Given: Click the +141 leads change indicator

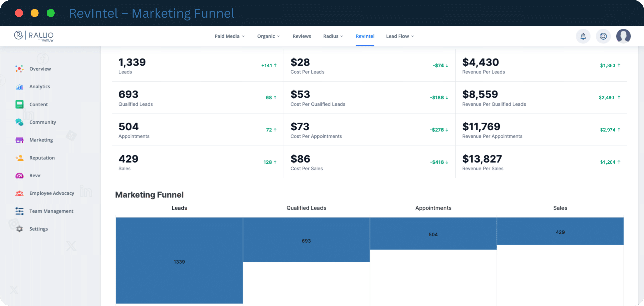Looking at the screenshot, I should [269, 65].
